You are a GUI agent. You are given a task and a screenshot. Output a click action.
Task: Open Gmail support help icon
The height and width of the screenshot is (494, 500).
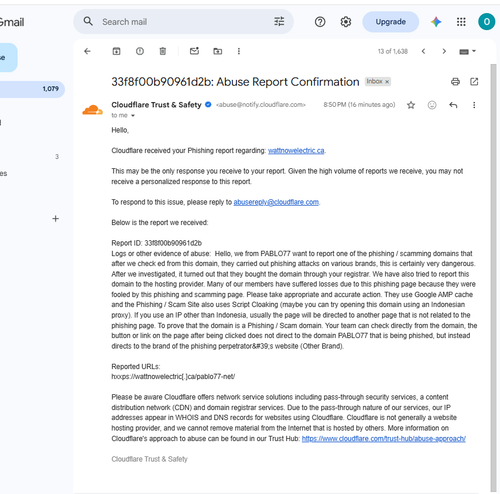coord(320,22)
